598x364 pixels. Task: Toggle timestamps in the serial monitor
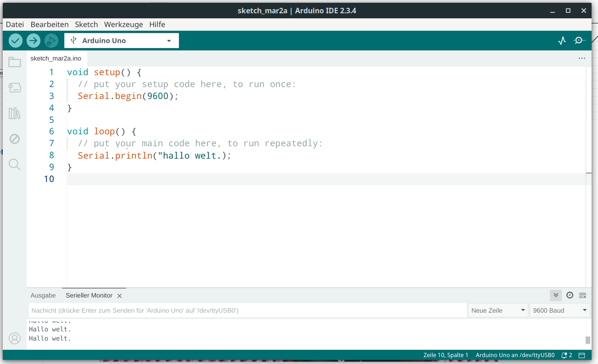[570, 295]
